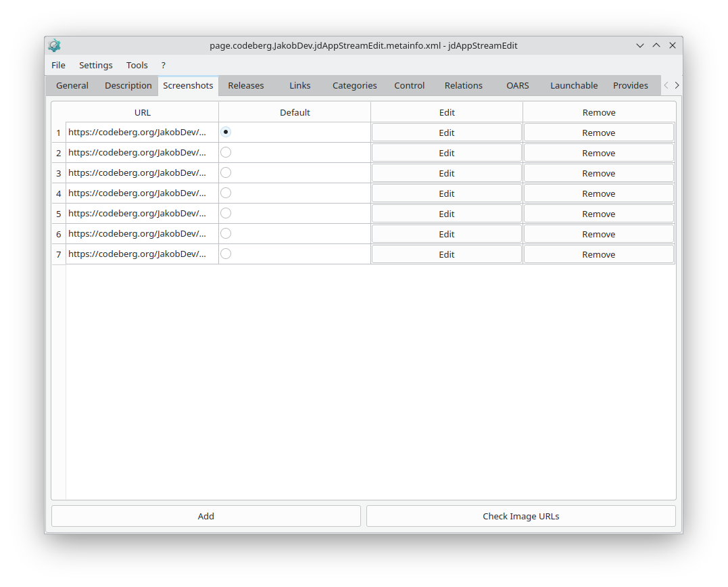Mark screenshot 5 as the default

tap(226, 213)
